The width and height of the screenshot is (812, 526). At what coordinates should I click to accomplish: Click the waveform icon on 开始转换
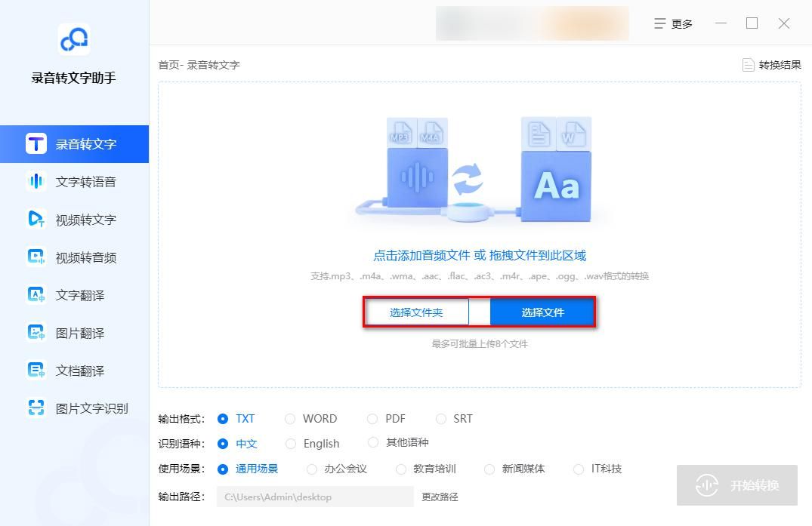pyautogui.click(x=707, y=485)
